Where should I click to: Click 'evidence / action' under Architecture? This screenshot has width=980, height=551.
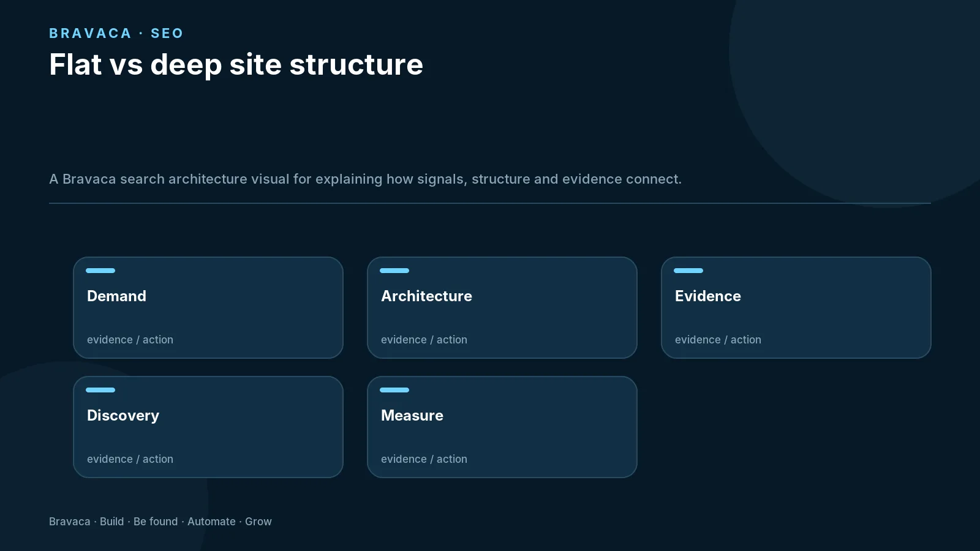[424, 340]
